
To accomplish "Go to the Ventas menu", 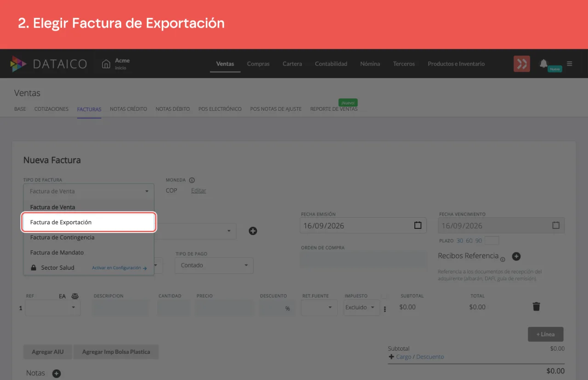I will pos(225,64).
